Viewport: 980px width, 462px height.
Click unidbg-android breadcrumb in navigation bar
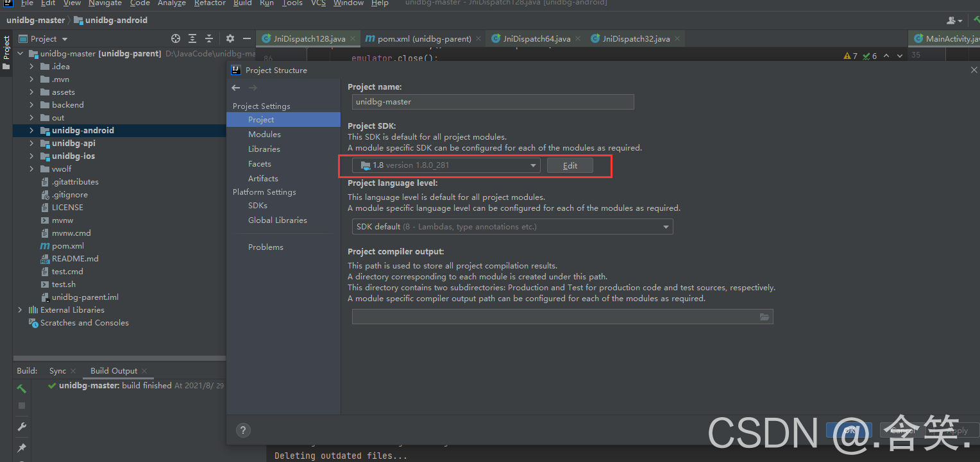click(110, 21)
